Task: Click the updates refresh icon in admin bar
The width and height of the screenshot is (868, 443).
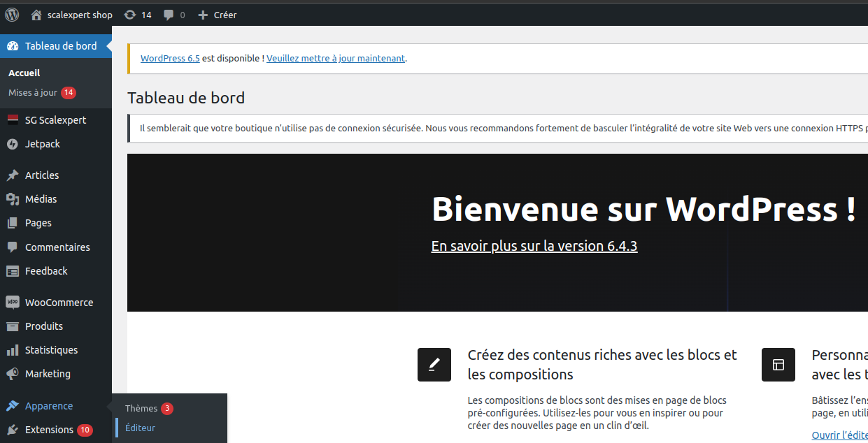Action: pyautogui.click(x=130, y=15)
